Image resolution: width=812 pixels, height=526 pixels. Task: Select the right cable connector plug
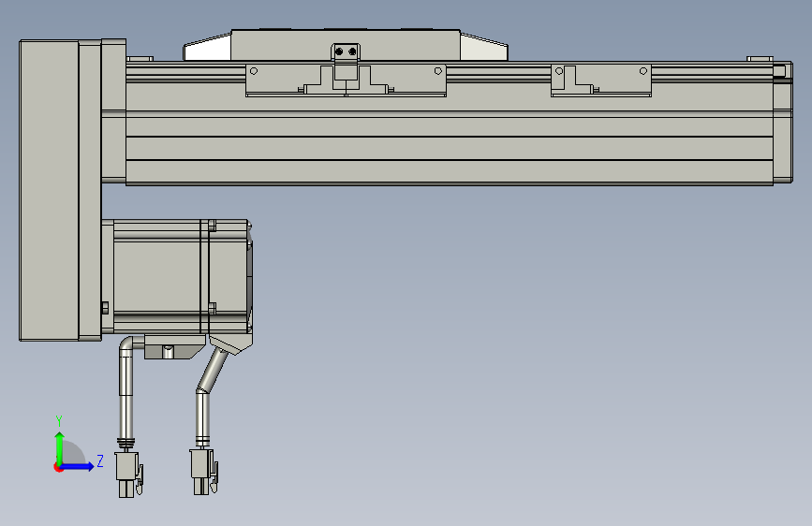[x=203, y=472]
